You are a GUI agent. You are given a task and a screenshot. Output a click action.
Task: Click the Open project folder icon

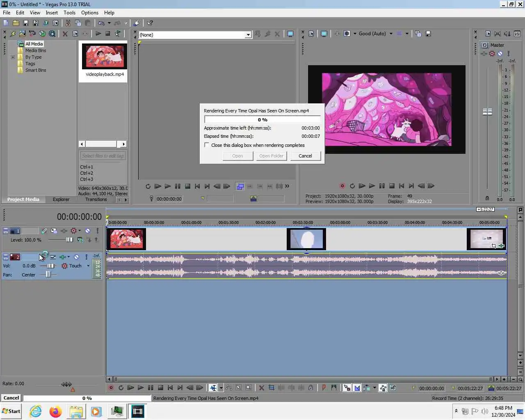16,23
